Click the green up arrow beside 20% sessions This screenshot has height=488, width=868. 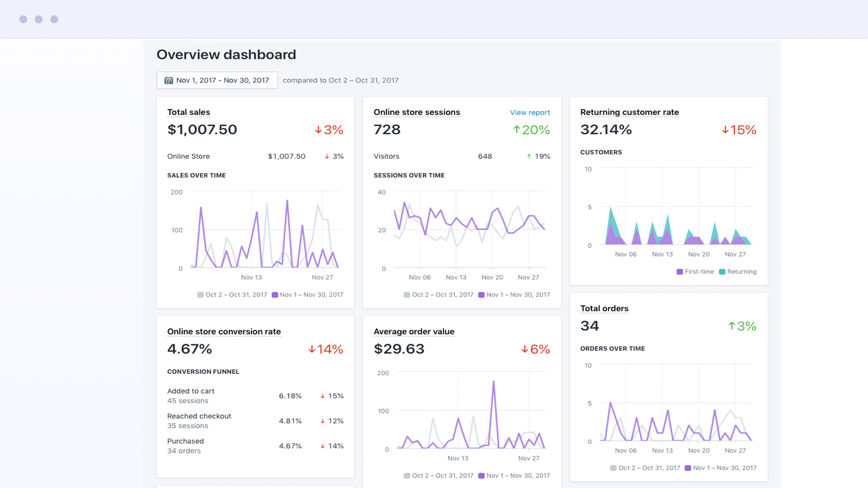coord(516,130)
